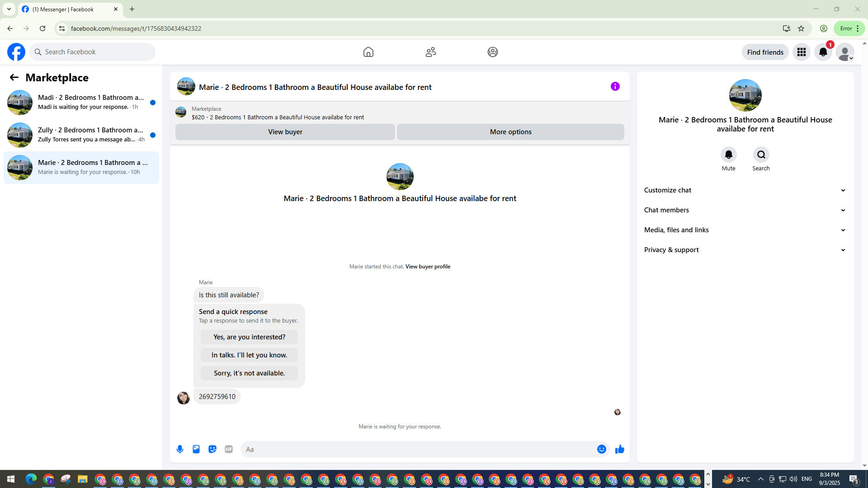The height and width of the screenshot is (488, 868).
Task: Attach a photo file
Action: point(196,449)
